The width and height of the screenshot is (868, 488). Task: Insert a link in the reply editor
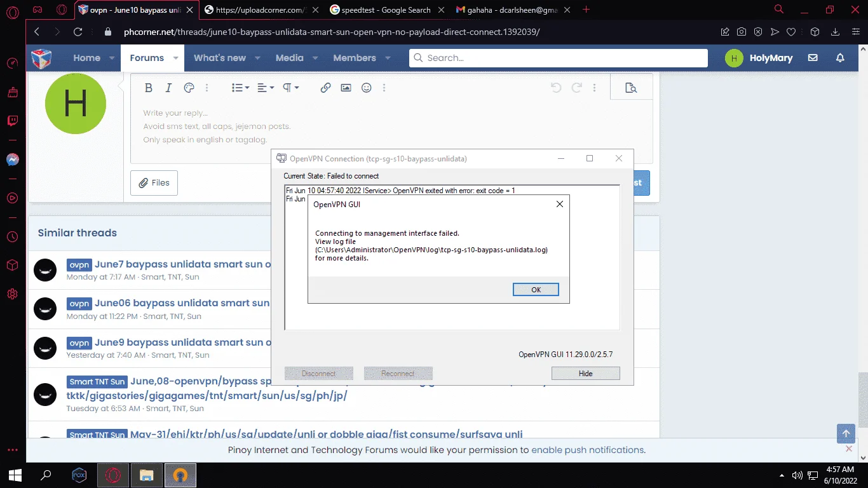[325, 88]
